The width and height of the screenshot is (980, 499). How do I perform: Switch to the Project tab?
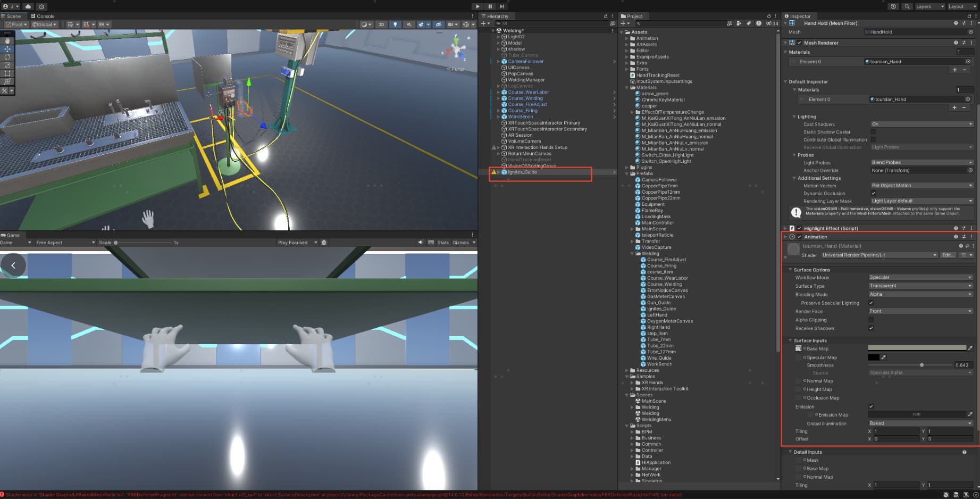pos(633,16)
